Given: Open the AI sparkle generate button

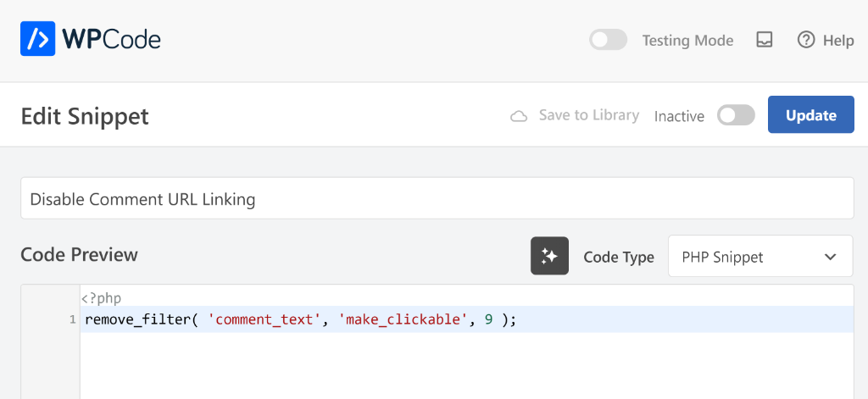Looking at the screenshot, I should pyautogui.click(x=549, y=256).
